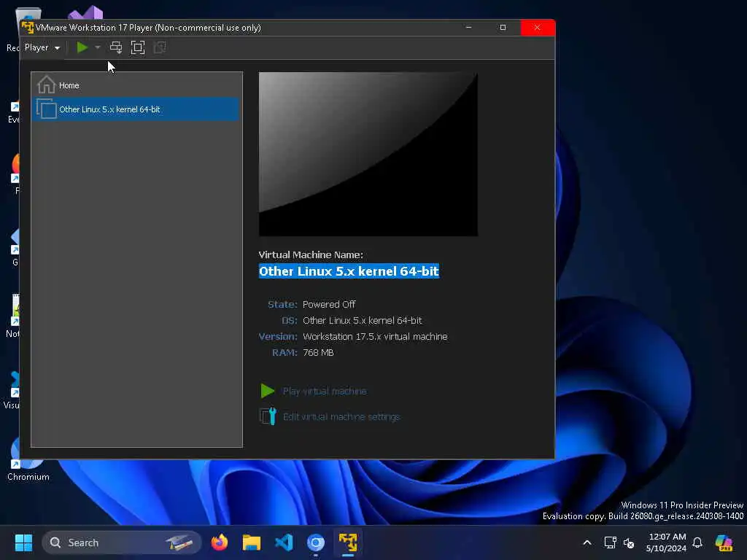The height and width of the screenshot is (560, 747).
Task: Click the VM icon beside Other Linux entry
Action: tap(47, 109)
